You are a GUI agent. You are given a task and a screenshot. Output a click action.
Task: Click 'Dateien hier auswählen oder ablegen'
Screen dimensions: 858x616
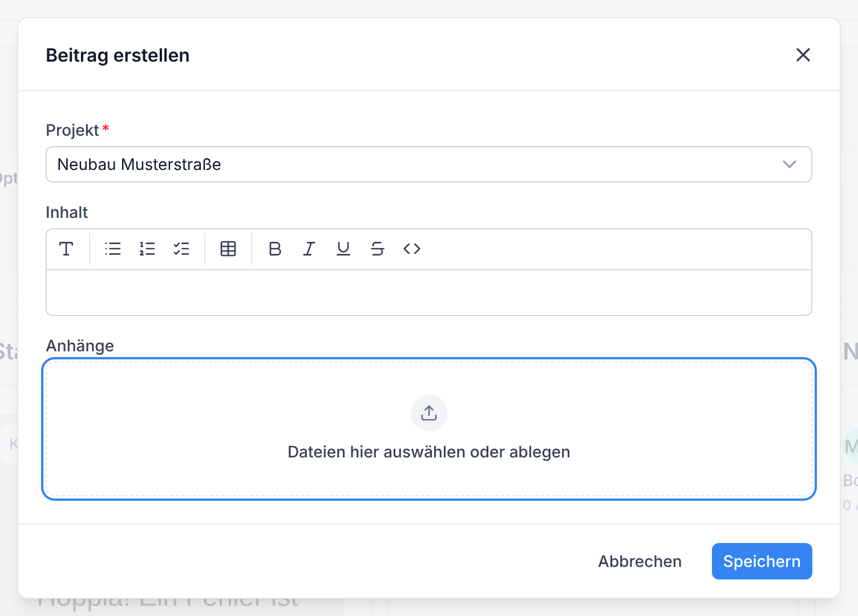tap(429, 452)
